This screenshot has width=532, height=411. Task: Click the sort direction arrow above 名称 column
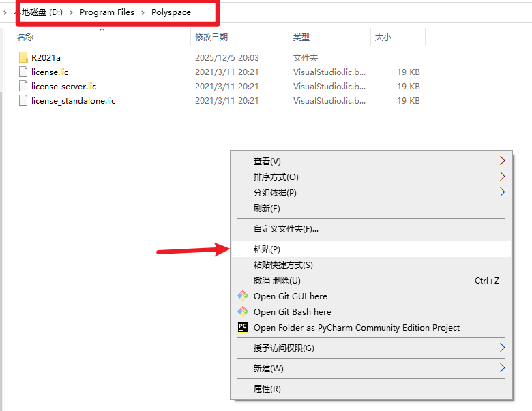click(102, 30)
